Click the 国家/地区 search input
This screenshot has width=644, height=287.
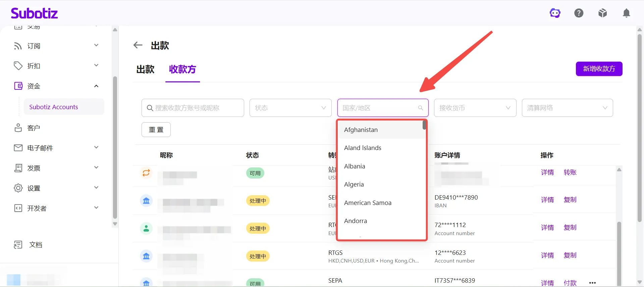click(x=383, y=108)
